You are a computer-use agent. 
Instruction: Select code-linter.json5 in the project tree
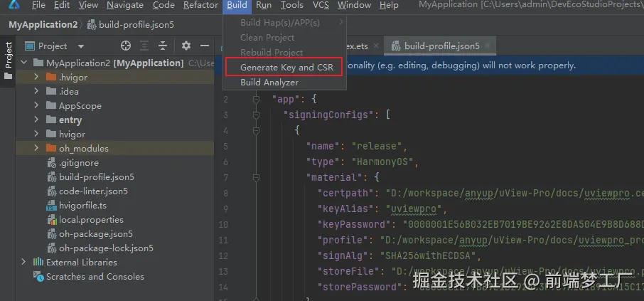[93, 191]
